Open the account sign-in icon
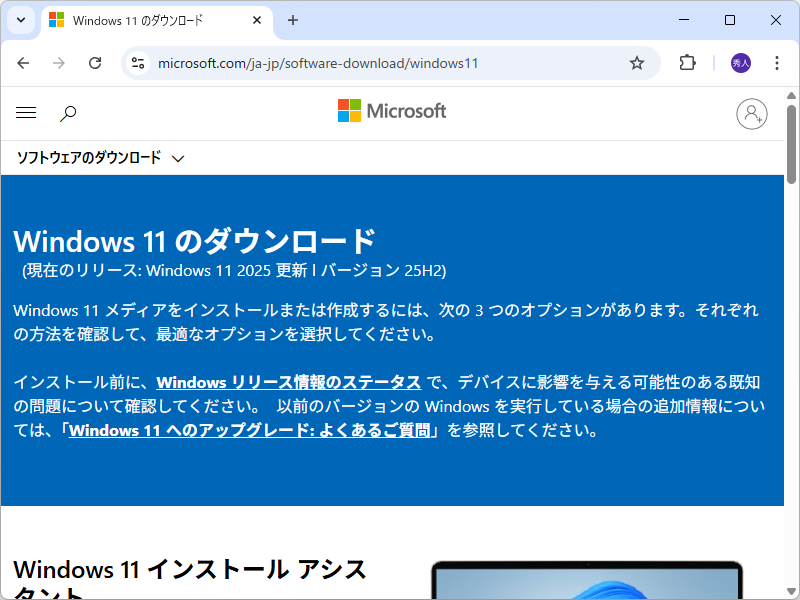Image resolution: width=800 pixels, height=600 pixels. click(x=752, y=114)
